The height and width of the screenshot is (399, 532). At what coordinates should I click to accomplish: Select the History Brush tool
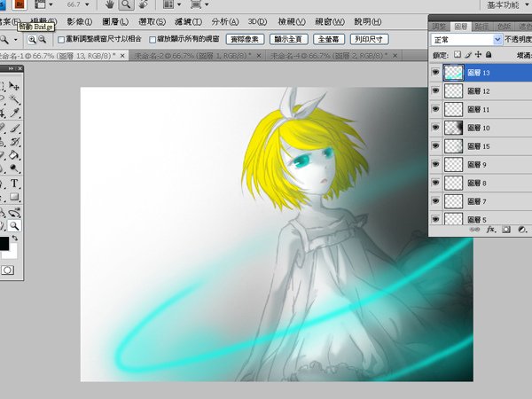pyautogui.click(x=14, y=142)
